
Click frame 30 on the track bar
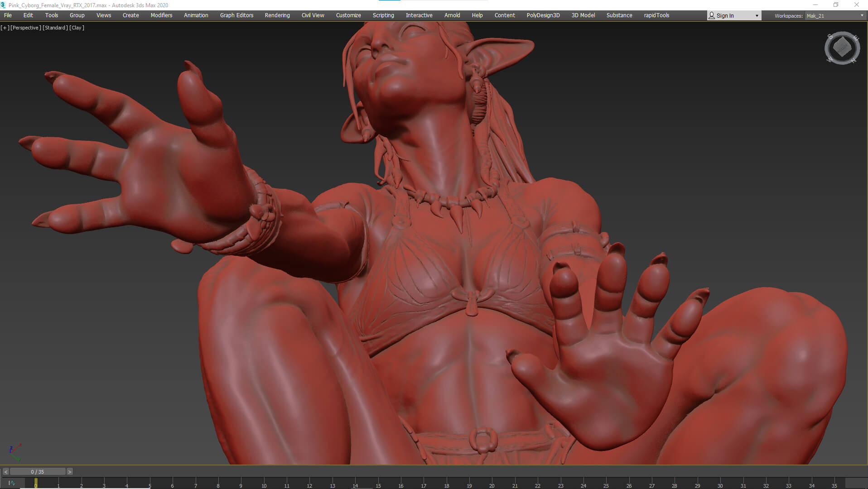pos(720,483)
